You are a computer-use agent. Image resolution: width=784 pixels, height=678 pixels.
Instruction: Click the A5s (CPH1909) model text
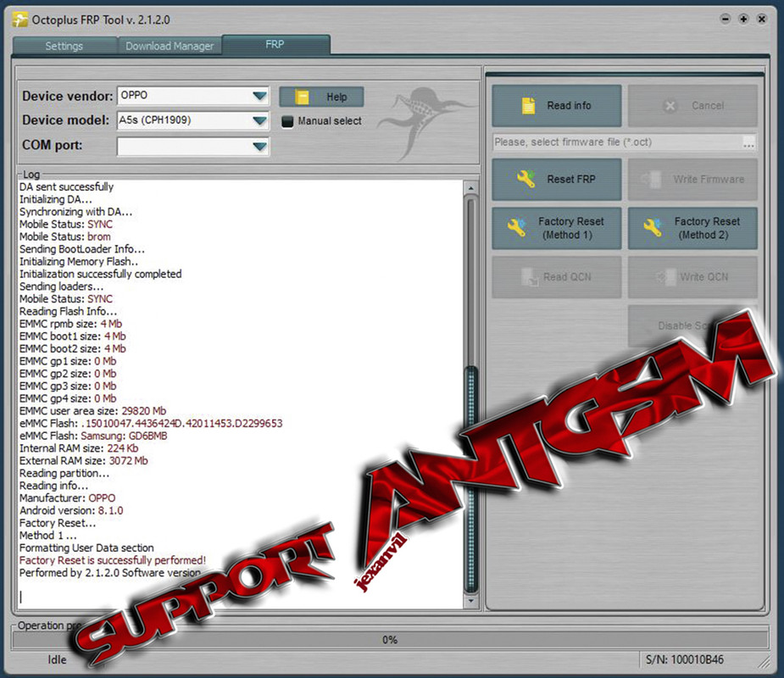click(155, 120)
